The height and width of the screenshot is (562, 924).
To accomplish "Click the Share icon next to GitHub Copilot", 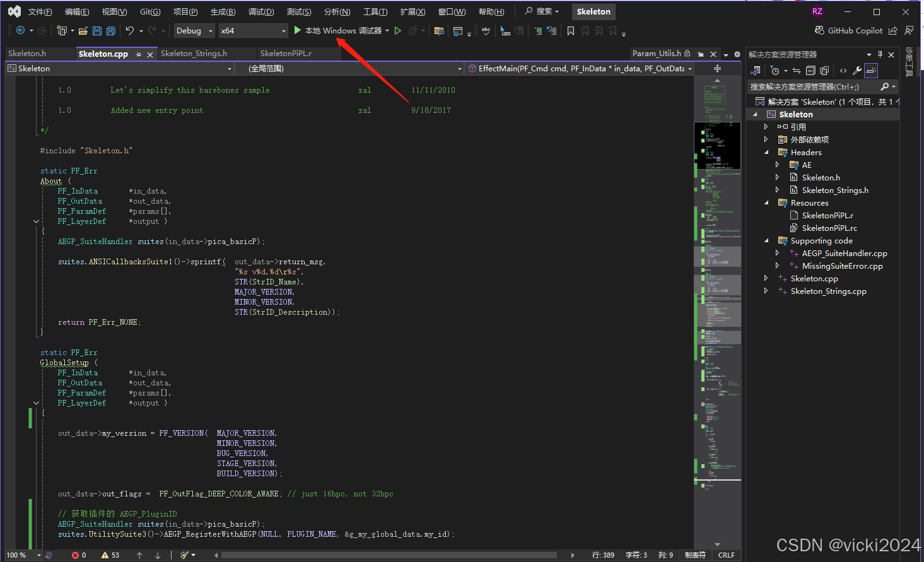I will point(893,30).
